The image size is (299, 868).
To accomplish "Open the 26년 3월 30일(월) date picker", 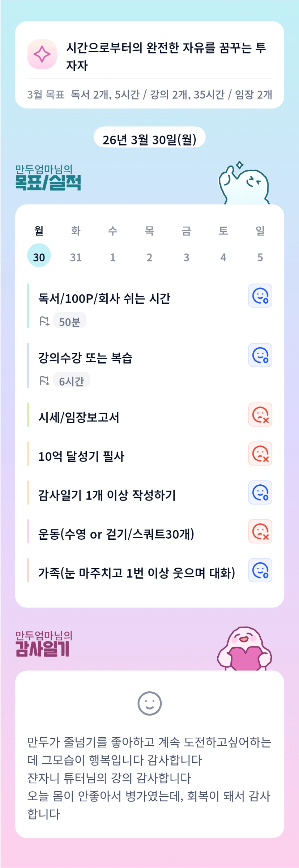I will coord(149,139).
